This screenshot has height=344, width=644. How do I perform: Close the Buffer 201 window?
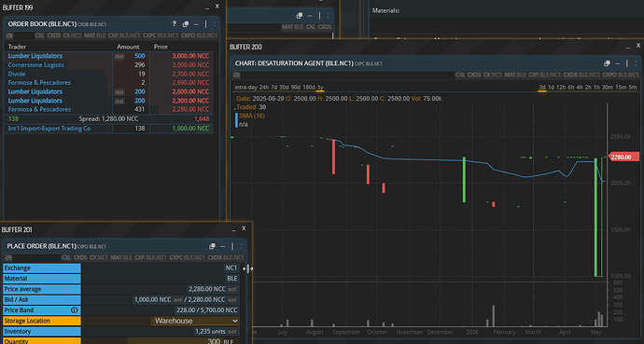(x=244, y=228)
